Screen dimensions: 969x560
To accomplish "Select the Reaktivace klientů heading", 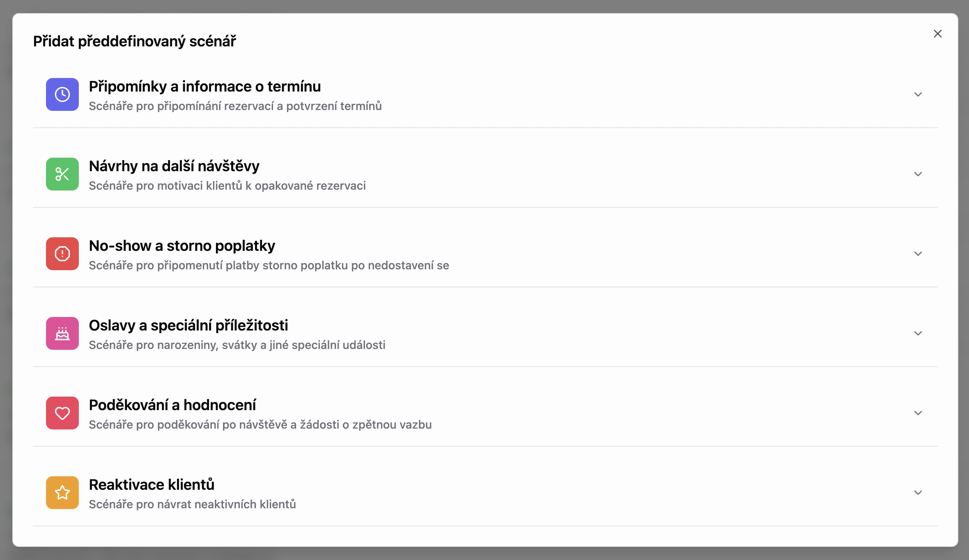I will [152, 485].
